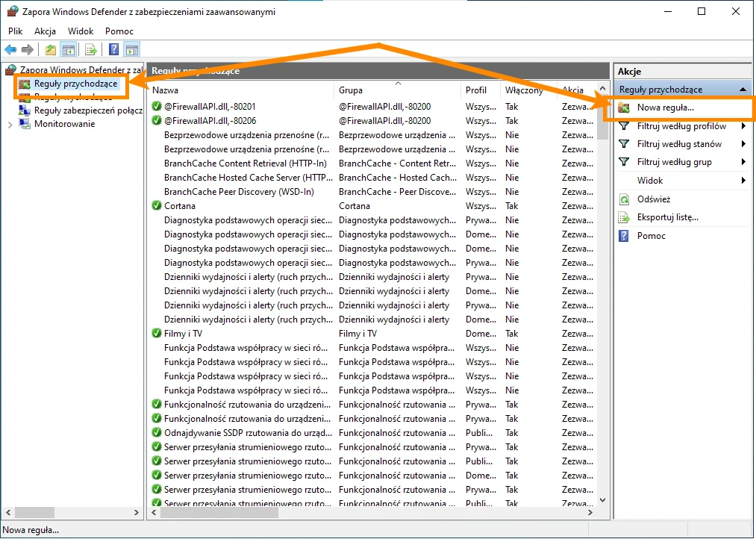
Task: Go forward with the toolbar Forward arrow
Action: click(x=28, y=50)
